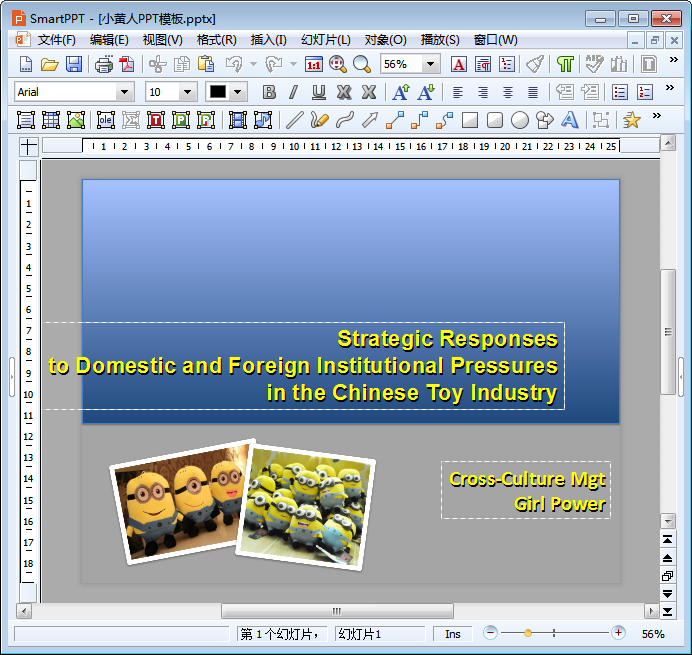
Task: Open the black font color swatch
Action: coord(218,92)
